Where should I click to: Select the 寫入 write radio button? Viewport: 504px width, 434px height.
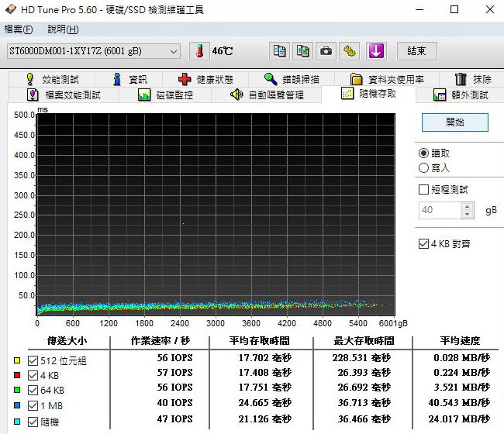423,167
